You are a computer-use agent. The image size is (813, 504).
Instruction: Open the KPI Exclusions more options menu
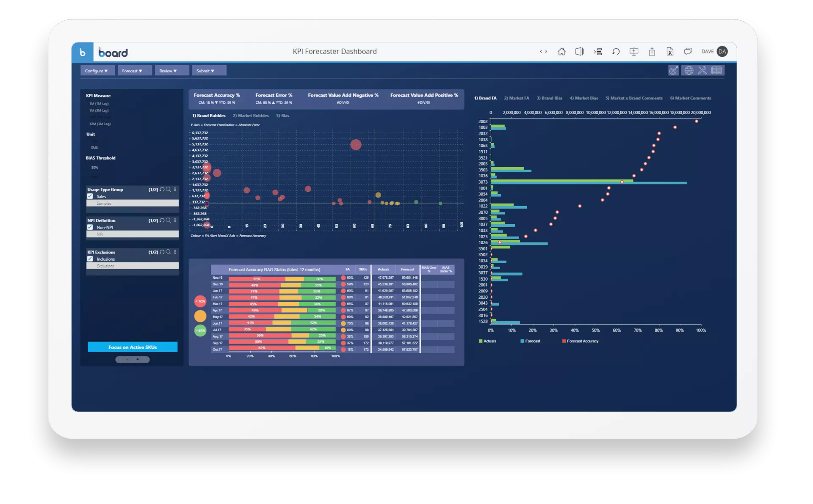pyautogui.click(x=175, y=252)
